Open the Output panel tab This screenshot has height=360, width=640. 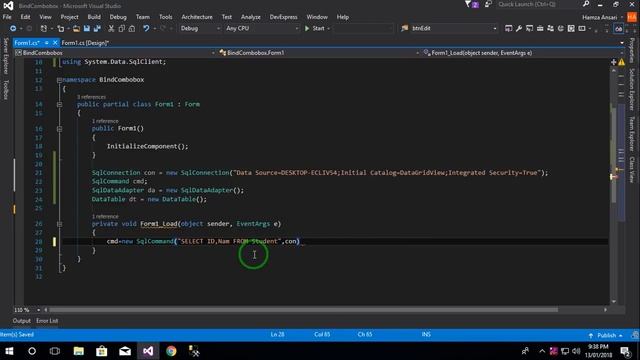tap(22, 321)
